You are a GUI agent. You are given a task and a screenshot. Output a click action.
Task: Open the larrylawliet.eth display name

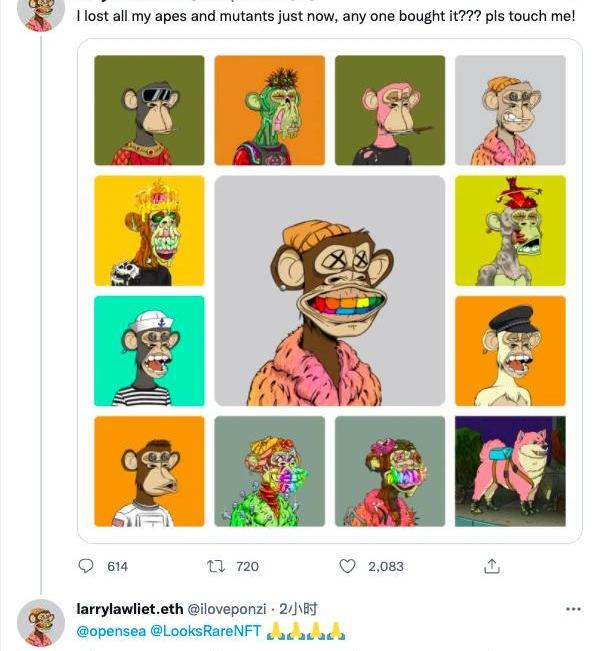tap(130, 609)
